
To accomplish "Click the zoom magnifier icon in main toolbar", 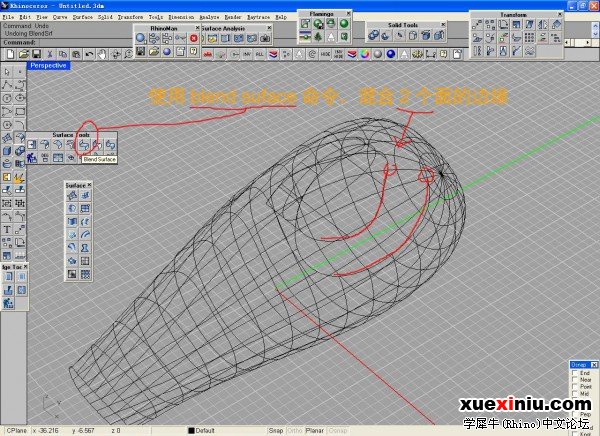I will pyautogui.click(x=129, y=54).
